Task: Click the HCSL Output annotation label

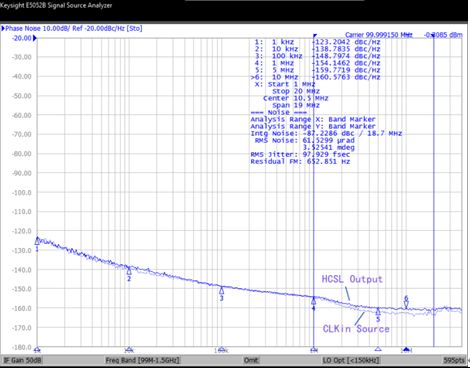Action: [x=352, y=279]
